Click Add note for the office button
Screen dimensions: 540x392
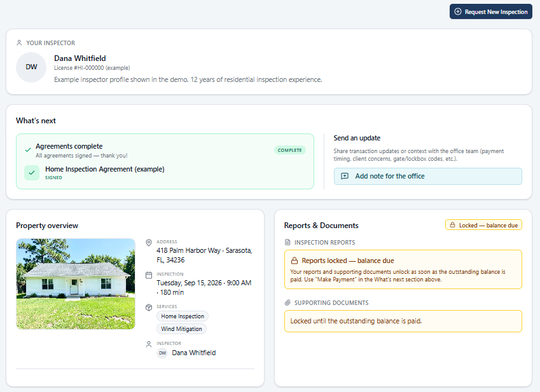pyautogui.click(x=427, y=176)
